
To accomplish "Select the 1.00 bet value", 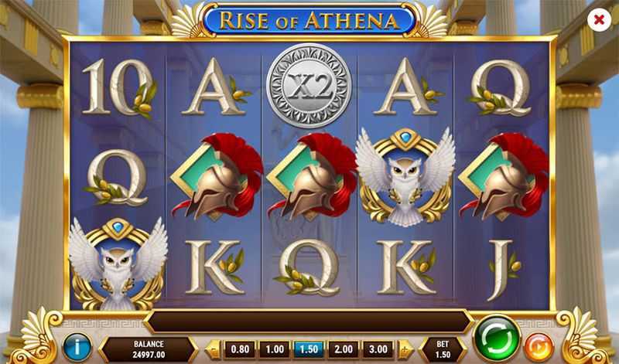I will click(275, 349).
